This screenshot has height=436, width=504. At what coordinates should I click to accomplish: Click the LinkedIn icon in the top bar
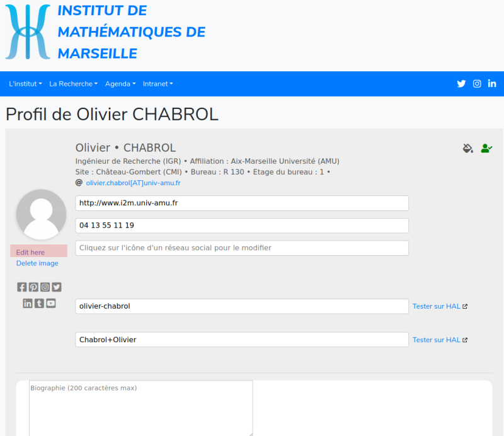tap(492, 84)
